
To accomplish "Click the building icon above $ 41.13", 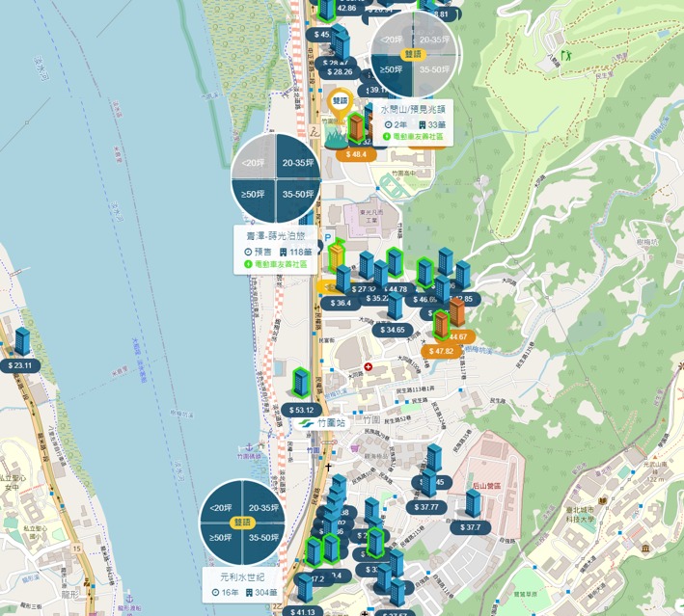I will [305, 588].
